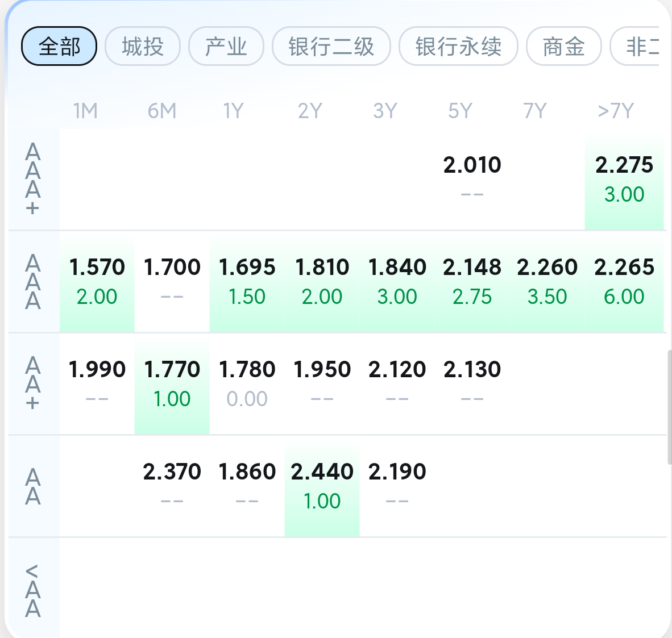Switch to the 银行永续 tab
Image resolution: width=672 pixels, height=638 pixels.
point(458,46)
